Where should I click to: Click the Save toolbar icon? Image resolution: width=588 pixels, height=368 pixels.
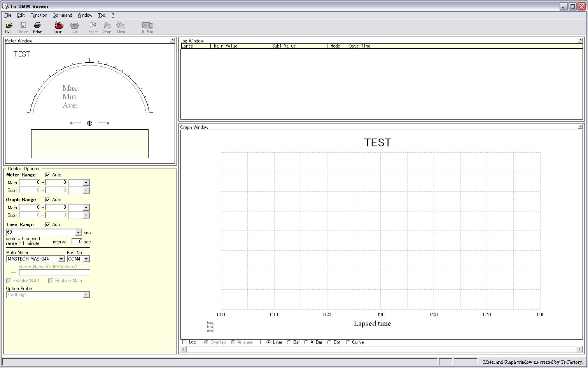click(x=23, y=27)
